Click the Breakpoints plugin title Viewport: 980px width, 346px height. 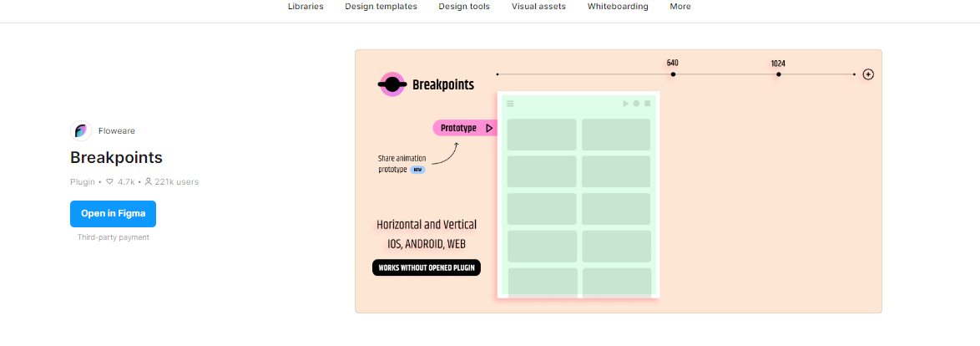pos(116,157)
